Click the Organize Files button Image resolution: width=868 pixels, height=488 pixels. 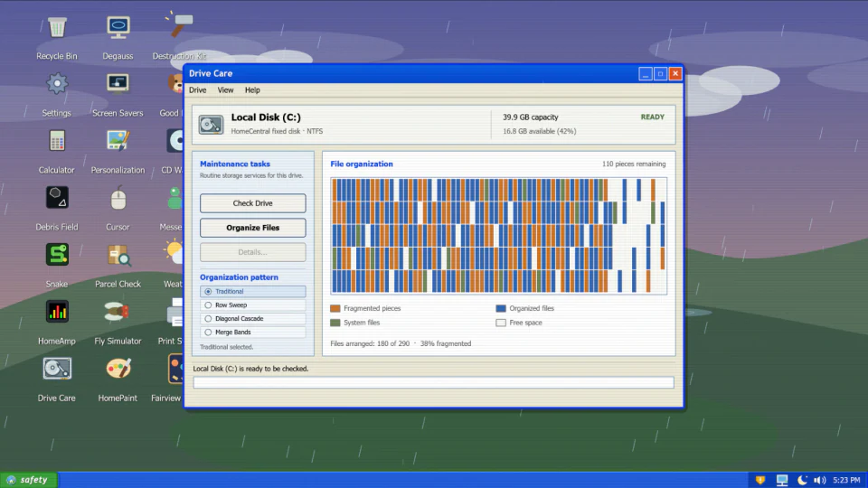pyautogui.click(x=253, y=228)
